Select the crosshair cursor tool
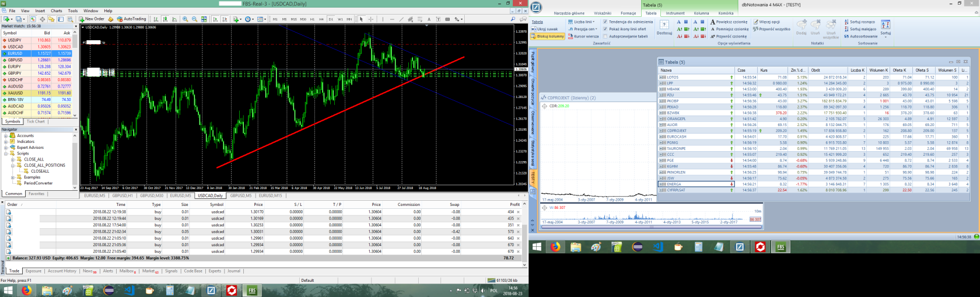The height and width of the screenshot is (297, 980). (x=370, y=19)
